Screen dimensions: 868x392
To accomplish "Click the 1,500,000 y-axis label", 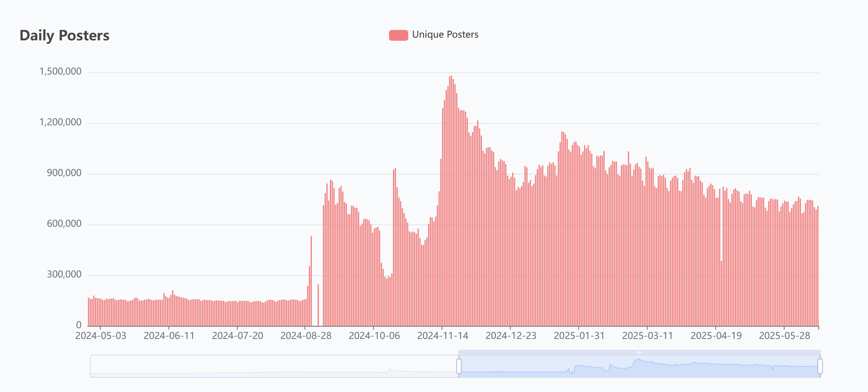I will [60, 71].
